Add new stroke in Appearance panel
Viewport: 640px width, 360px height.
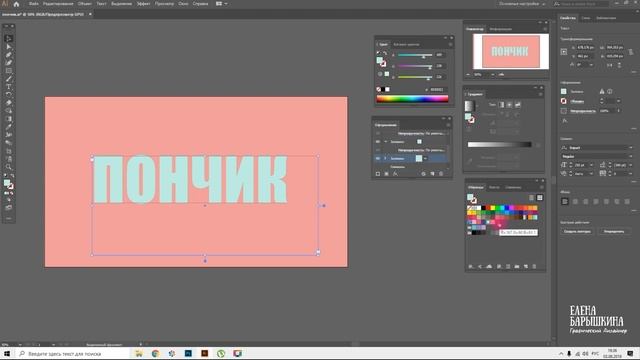pos(378,174)
